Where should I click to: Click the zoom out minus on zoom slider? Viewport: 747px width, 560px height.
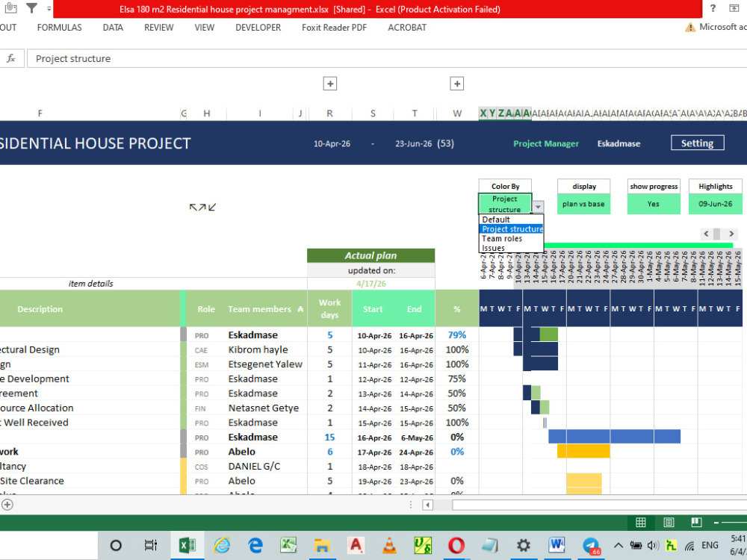tap(716, 523)
